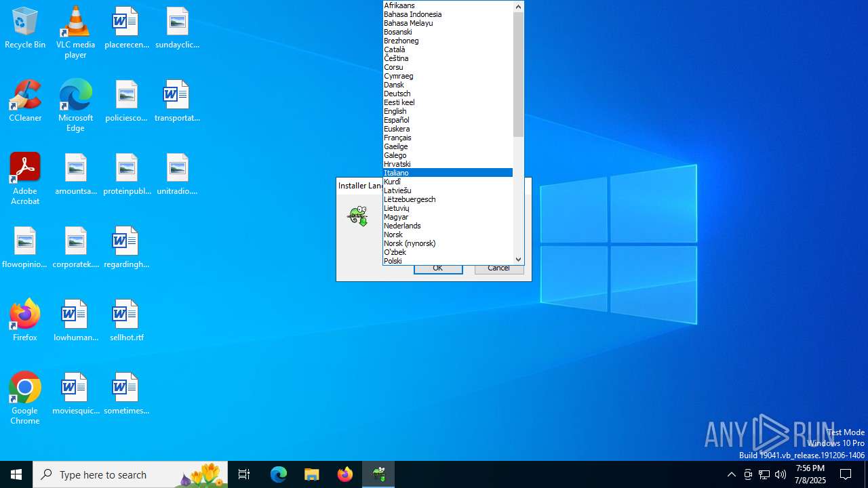
Task: Select the highlighted Italiano entry
Action: (448, 173)
